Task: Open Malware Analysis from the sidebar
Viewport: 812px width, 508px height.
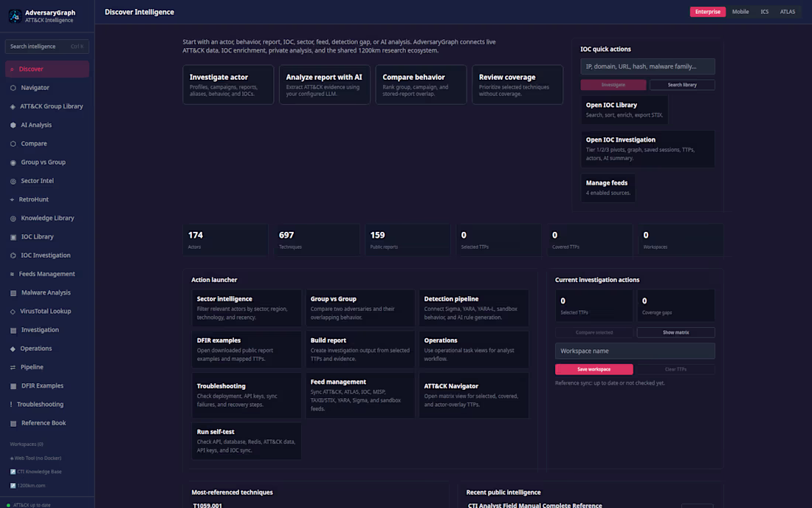Action: coord(47,292)
